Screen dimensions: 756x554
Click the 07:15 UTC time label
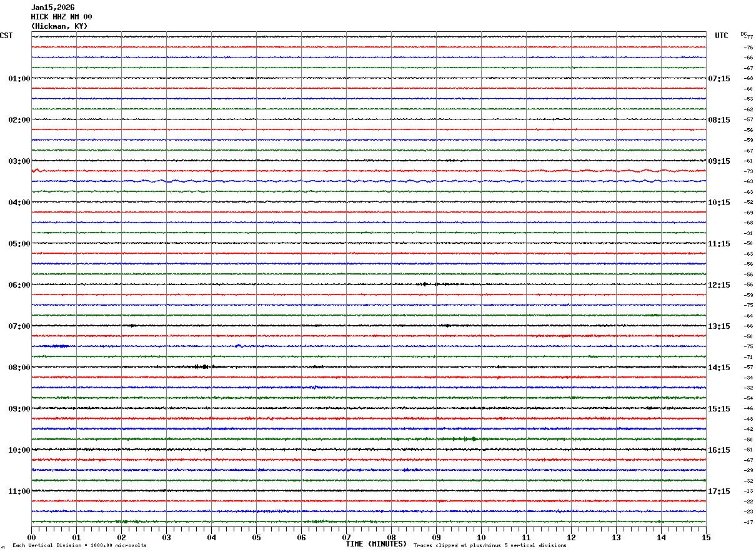[719, 79]
